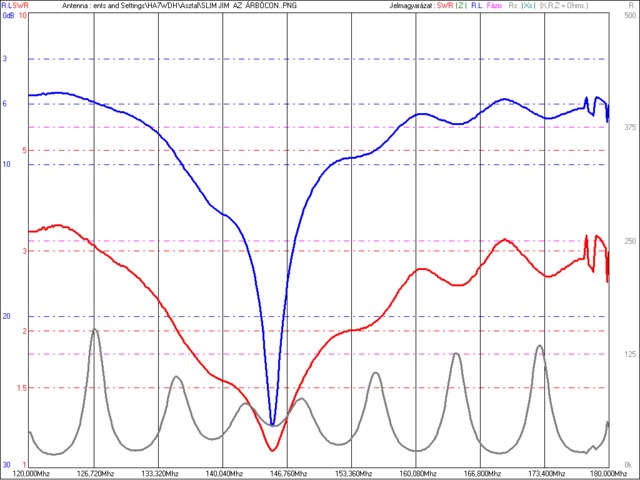Click the blue return loss curve minimum
640x480 pixels.
click(x=273, y=424)
